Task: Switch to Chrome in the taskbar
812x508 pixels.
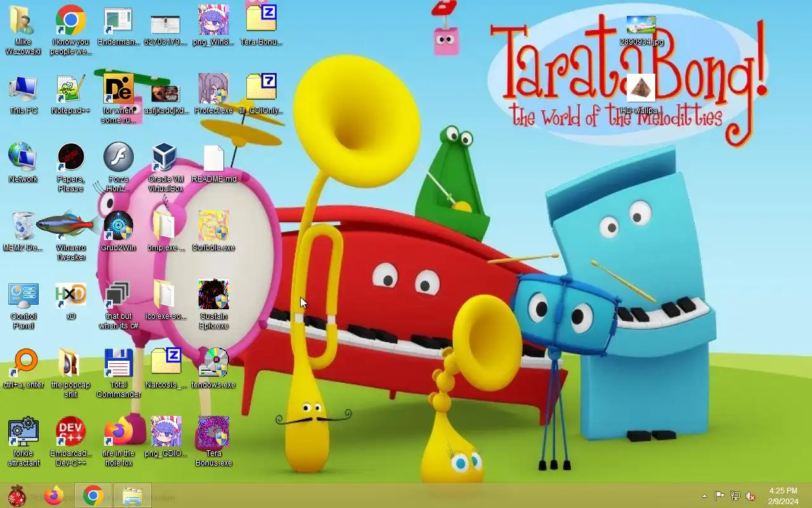Action: coord(93,496)
